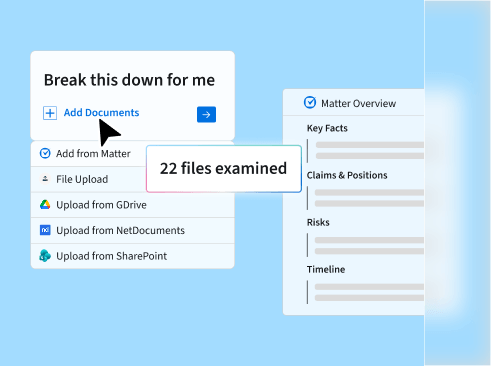Screen dimensions: 491x366
Task: Choose the File Upload menu entry
Action: click(89, 179)
